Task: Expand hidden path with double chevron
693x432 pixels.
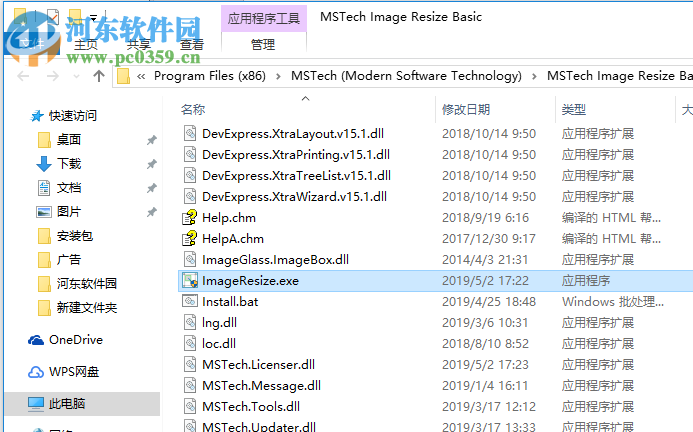Action: point(141,76)
